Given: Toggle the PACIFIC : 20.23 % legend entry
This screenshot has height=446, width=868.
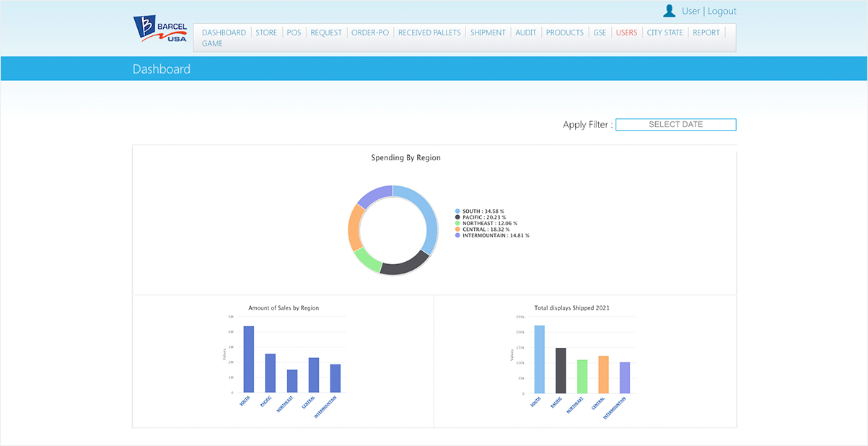Looking at the screenshot, I should click(481, 217).
